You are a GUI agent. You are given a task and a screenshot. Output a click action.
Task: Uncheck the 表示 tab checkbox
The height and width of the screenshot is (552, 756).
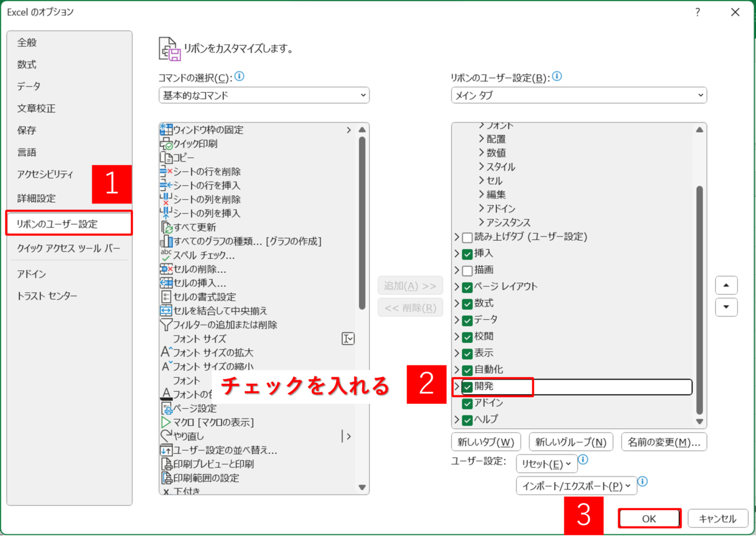point(468,353)
